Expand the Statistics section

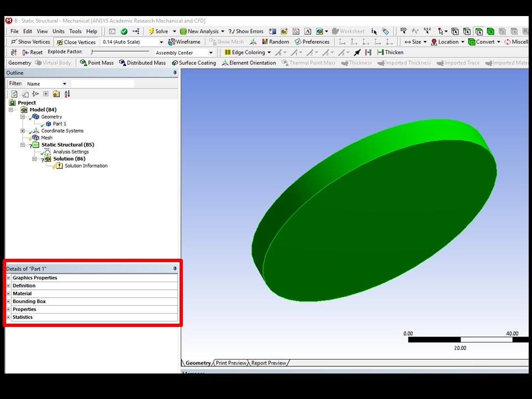[x=8, y=317]
